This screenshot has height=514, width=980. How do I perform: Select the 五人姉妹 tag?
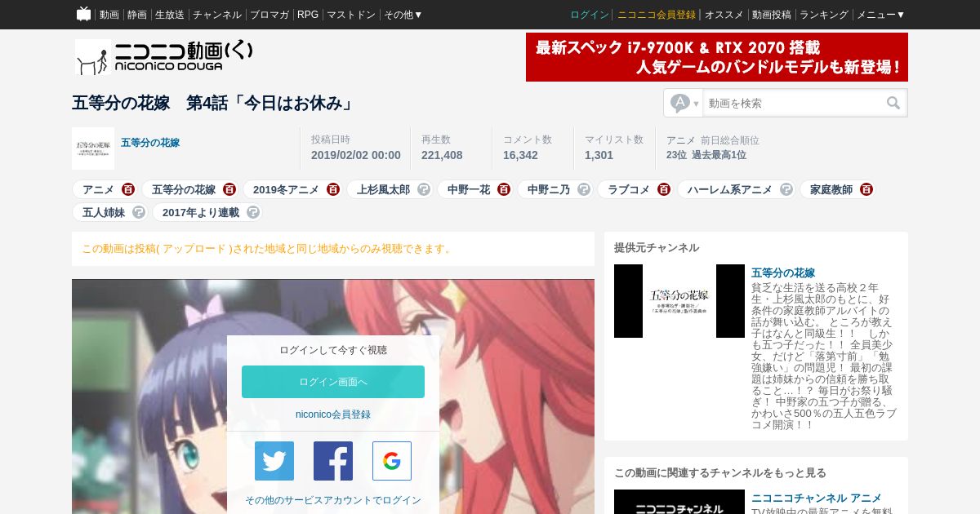click(x=104, y=212)
